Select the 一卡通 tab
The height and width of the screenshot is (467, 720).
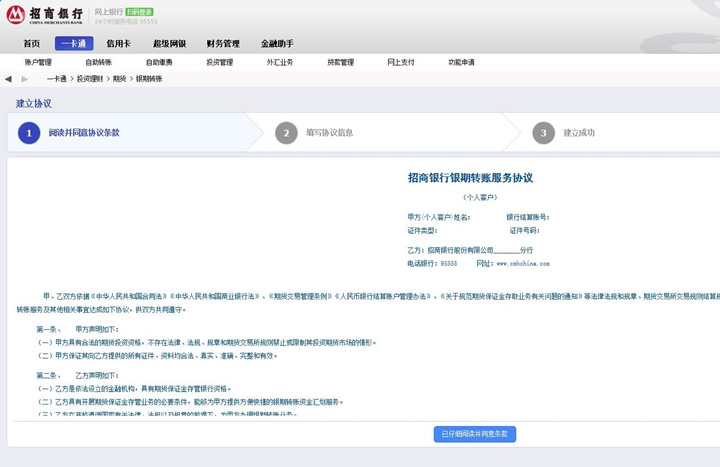74,44
